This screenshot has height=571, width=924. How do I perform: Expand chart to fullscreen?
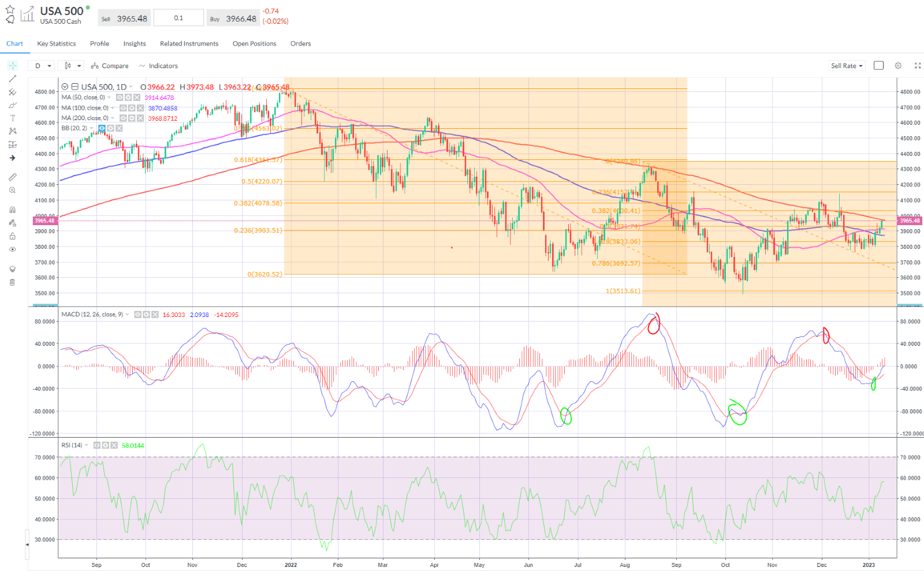pyautogui.click(x=918, y=66)
